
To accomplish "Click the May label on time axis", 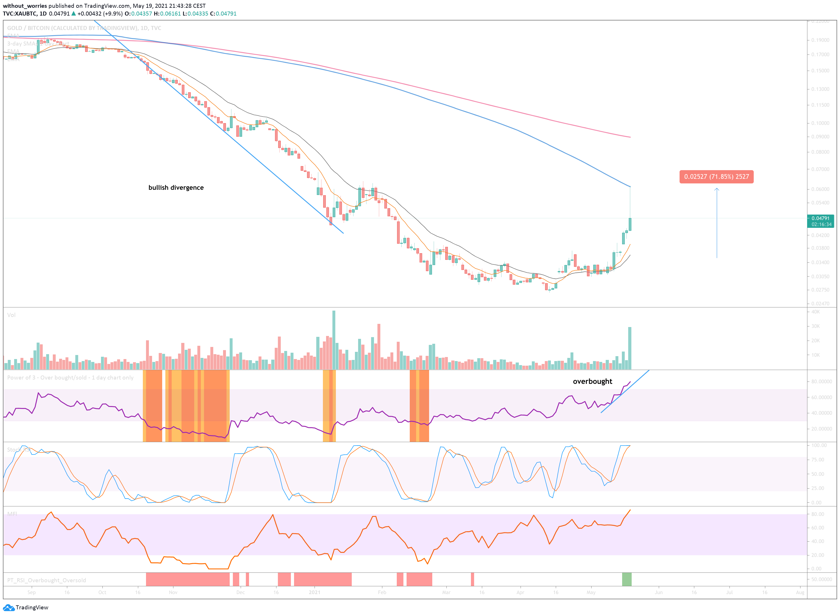I will (591, 592).
